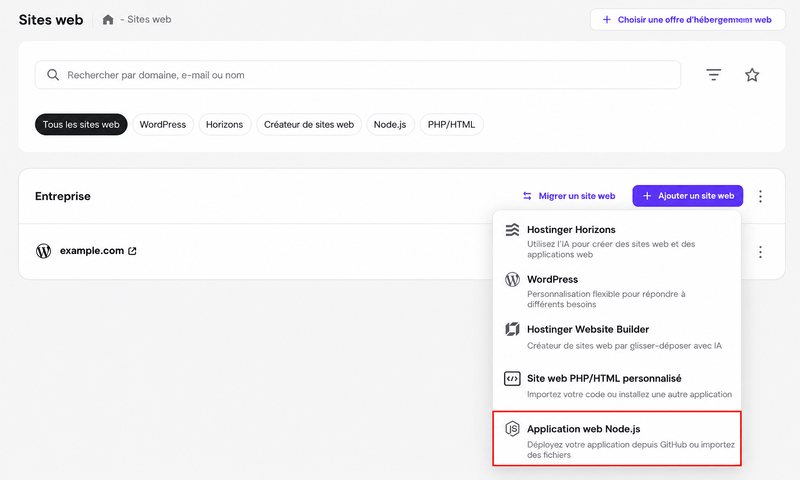Select the Tous les sites web filter

pyautogui.click(x=81, y=124)
